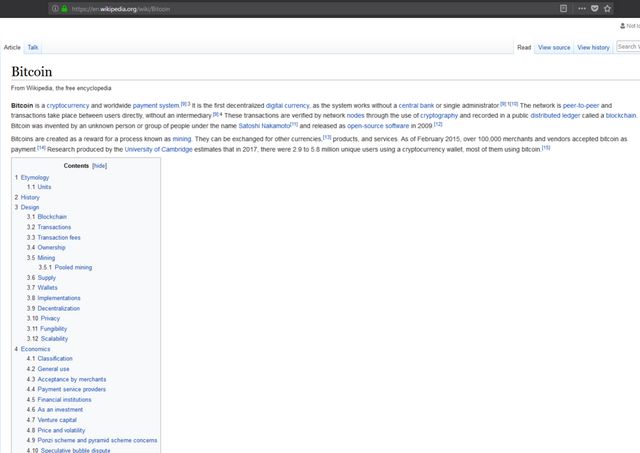Viewport: 640px width, 453px height.
Task: Open page actions three-dots menu
Action: click(x=582, y=9)
